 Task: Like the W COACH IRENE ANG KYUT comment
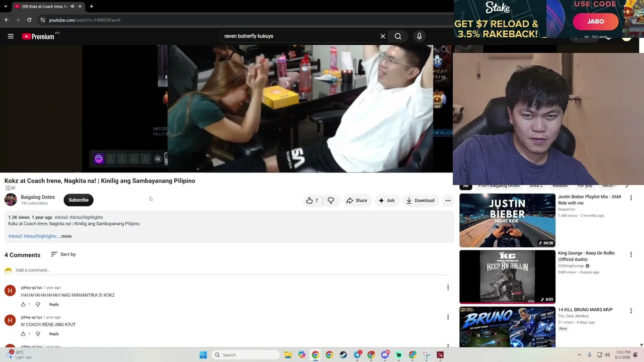tap(23, 334)
